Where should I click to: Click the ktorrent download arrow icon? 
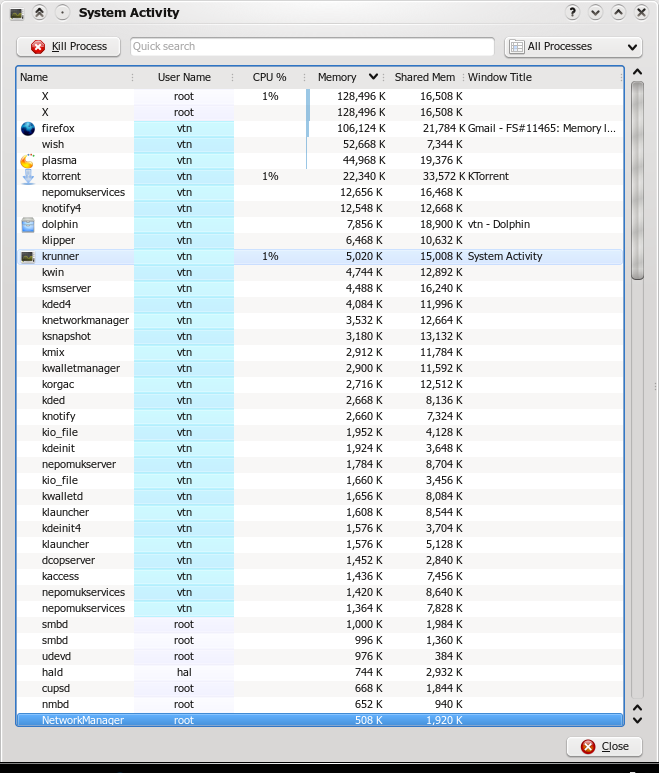point(28,177)
